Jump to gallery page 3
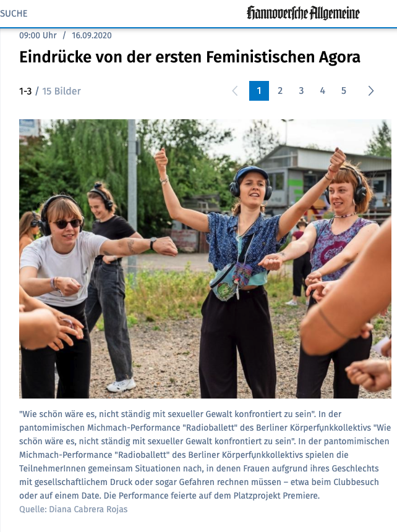This screenshot has height=532, width=397. tap(301, 91)
